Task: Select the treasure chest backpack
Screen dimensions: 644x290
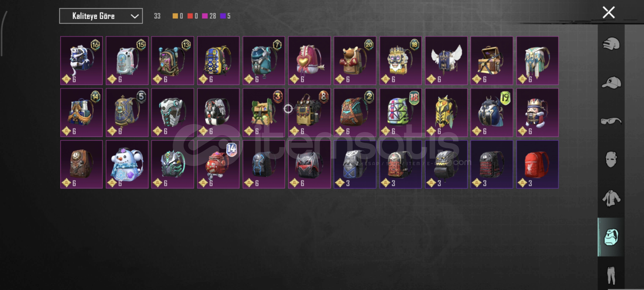Action: (x=492, y=61)
